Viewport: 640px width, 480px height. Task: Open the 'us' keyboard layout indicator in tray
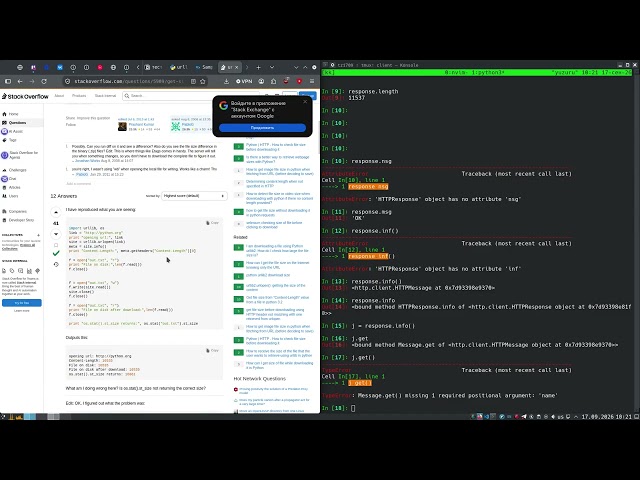[560, 417]
